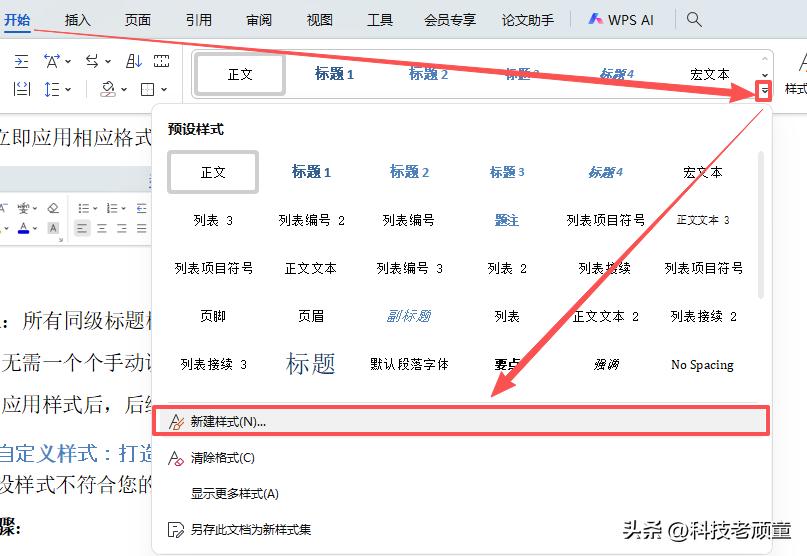Screen dimensions: 807x556
Task: Toggle the character shading gray A icon
Action: (x=53, y=228)
